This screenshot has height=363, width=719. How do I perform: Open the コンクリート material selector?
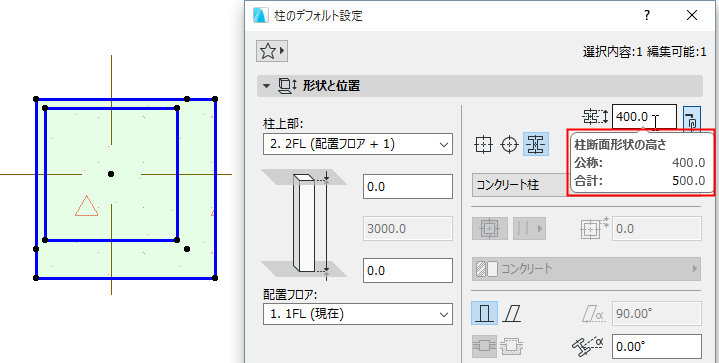click(x=586, y=269)
